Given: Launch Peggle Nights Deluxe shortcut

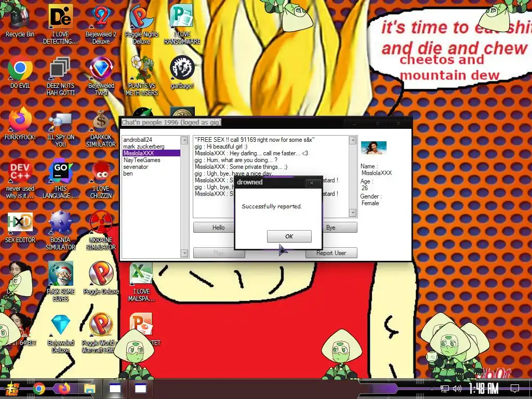Looking at the screenshot, I should 141,24.
